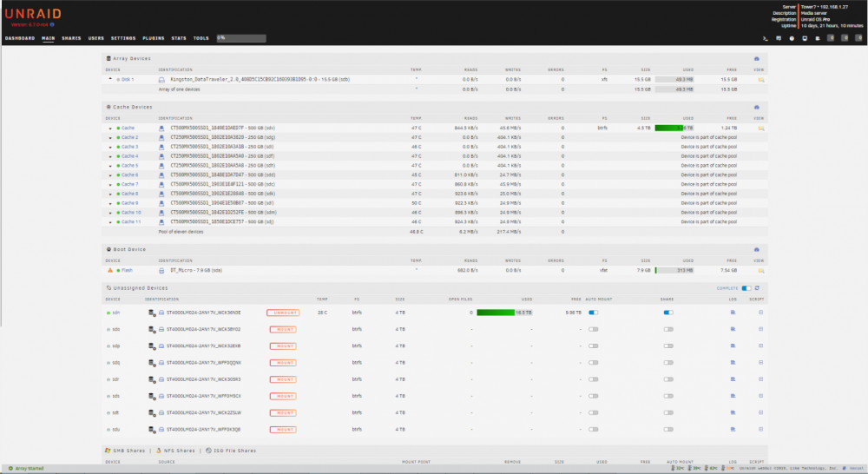Screen dimensions: 868x474
Task: Unmount the sdn drive
Action: tap(283, 313)
